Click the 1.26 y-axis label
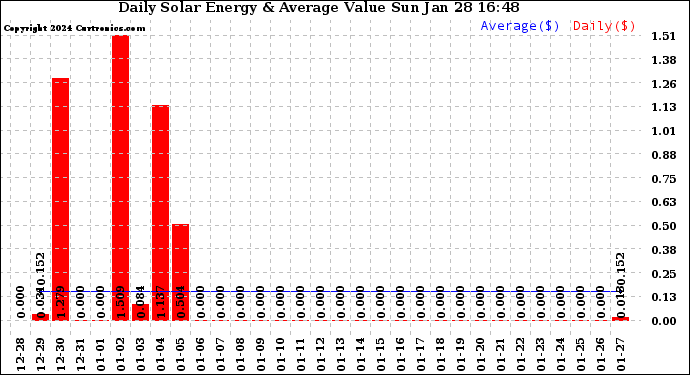Image resolution: width=690 pixels, height=375 pixels. [x=664, y=84]
